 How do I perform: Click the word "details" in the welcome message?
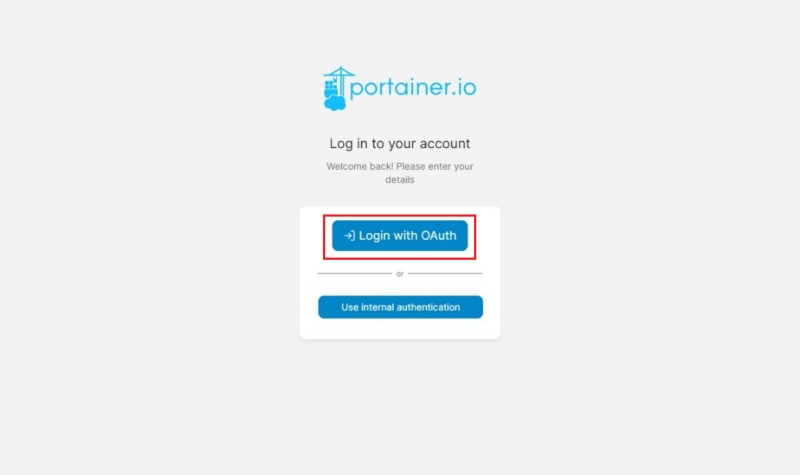coord(399,180)
